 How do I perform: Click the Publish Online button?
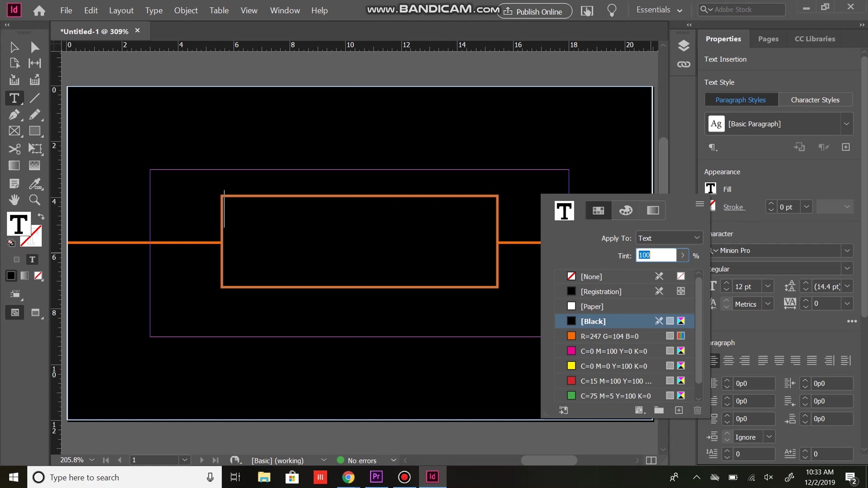click(x=534, y=11)
